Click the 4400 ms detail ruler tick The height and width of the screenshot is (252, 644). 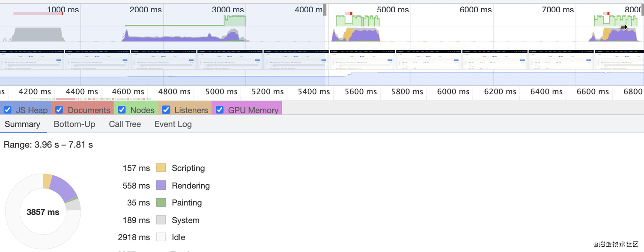pos(82,92)
